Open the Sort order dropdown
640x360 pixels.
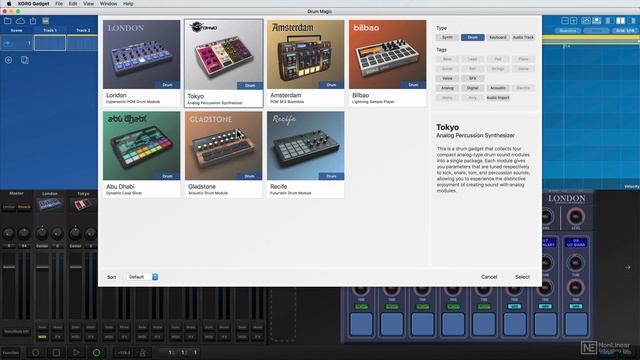[142, 277]
